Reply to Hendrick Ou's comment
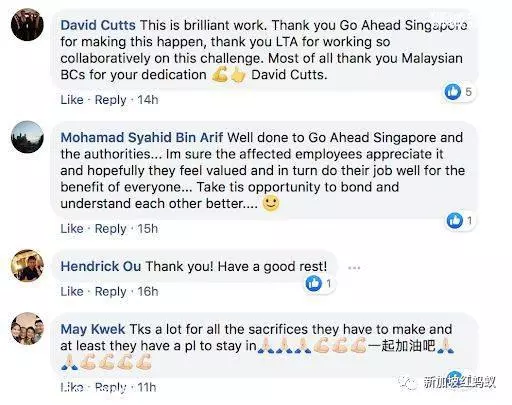 tap(111, 292)
